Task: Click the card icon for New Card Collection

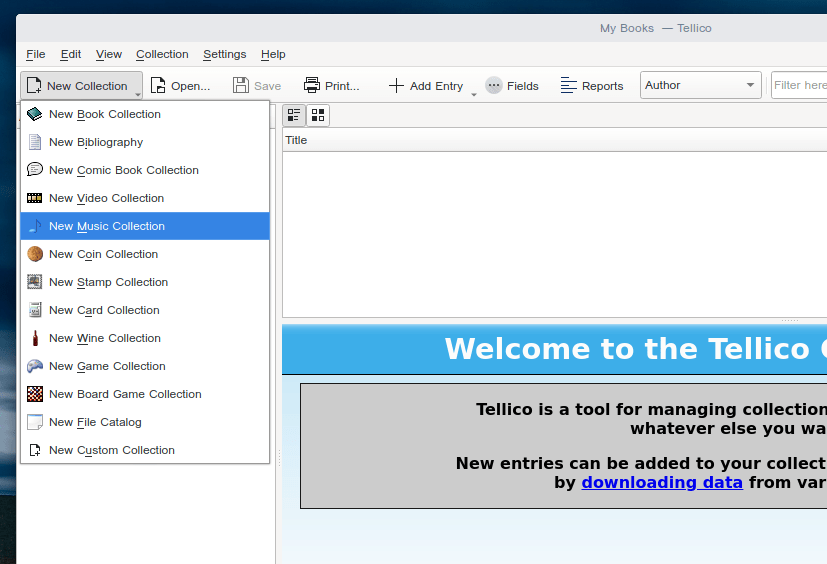Action: [35, 310]
